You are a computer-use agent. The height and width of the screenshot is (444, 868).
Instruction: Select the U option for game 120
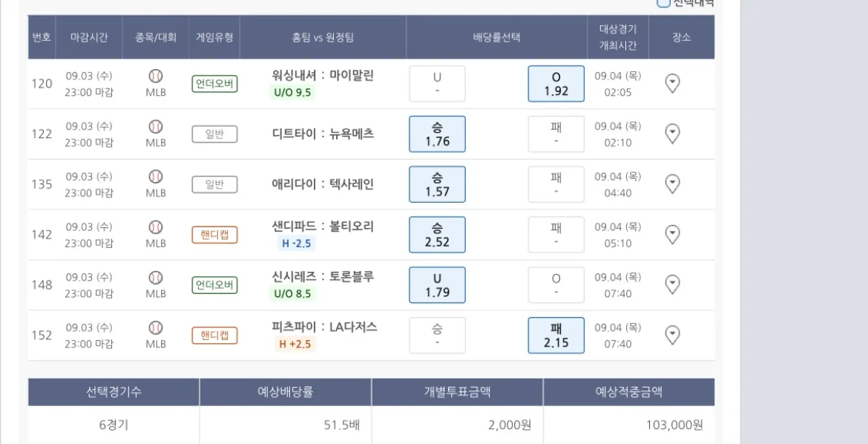coord(437,84)
